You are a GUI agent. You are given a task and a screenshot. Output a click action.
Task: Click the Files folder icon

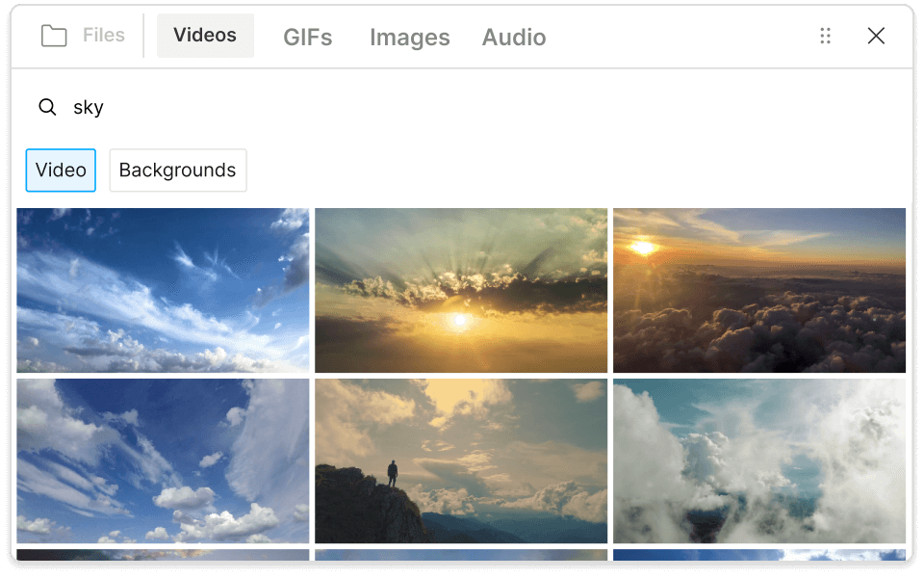[54, 37]
